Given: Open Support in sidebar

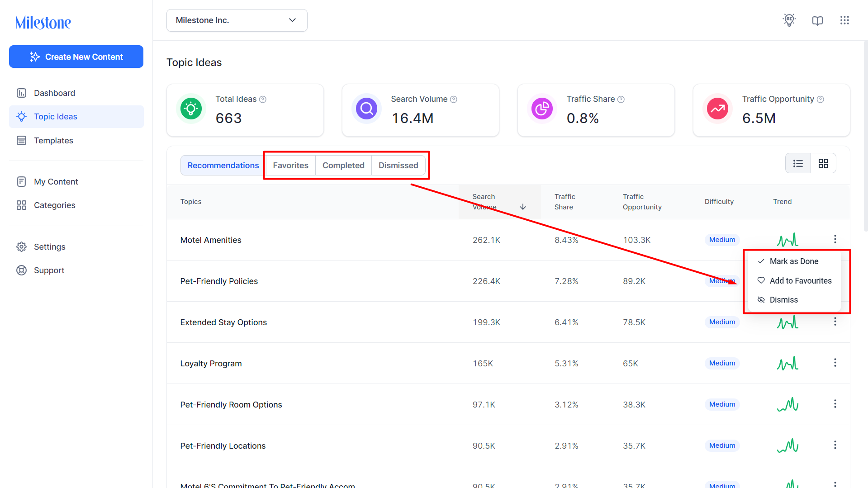Looking at the screenshot, I should pyautogui.click(x=76, y=270).
